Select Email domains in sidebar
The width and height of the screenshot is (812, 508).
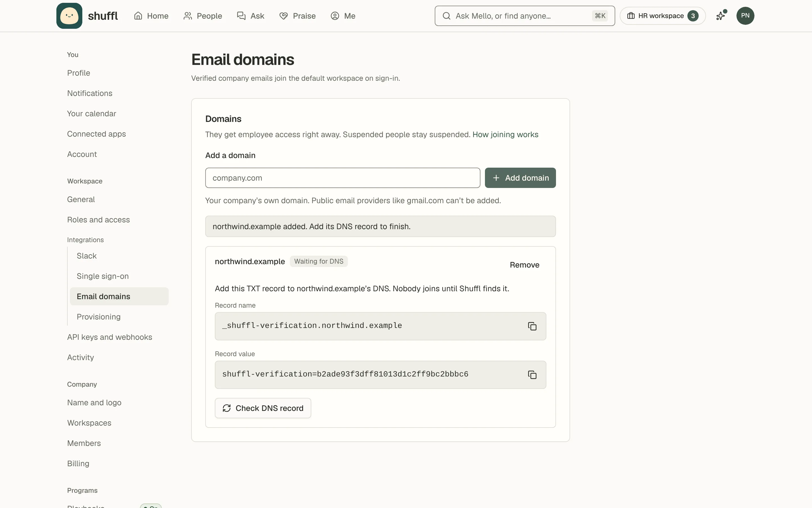point(119,296)
